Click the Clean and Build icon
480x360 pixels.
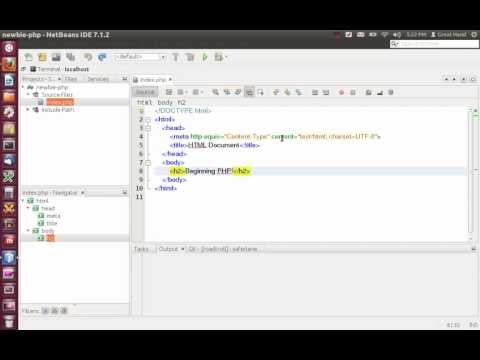pyautogui.click(x=190, y=57)
